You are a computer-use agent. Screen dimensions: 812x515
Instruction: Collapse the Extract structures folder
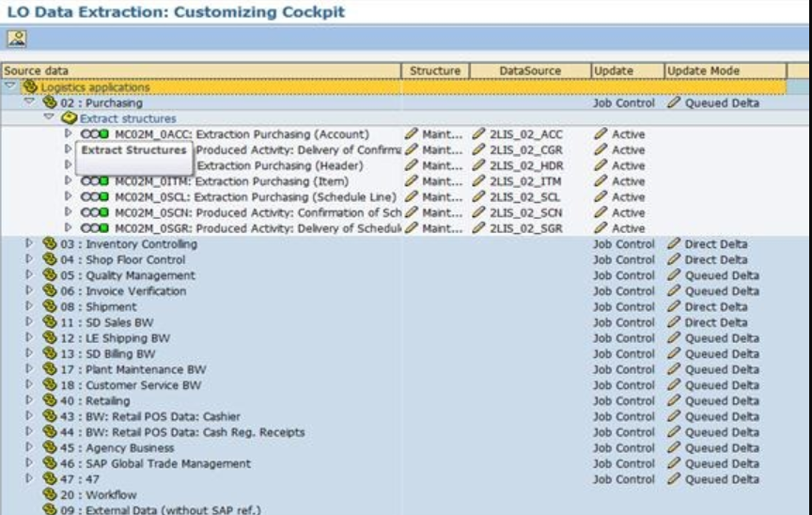(x=49, y=117)
